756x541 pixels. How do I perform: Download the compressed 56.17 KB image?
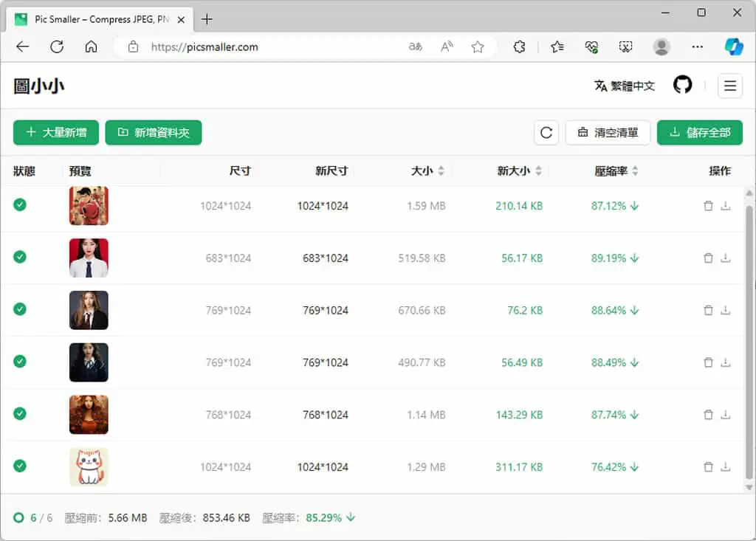tap(725, 258)
